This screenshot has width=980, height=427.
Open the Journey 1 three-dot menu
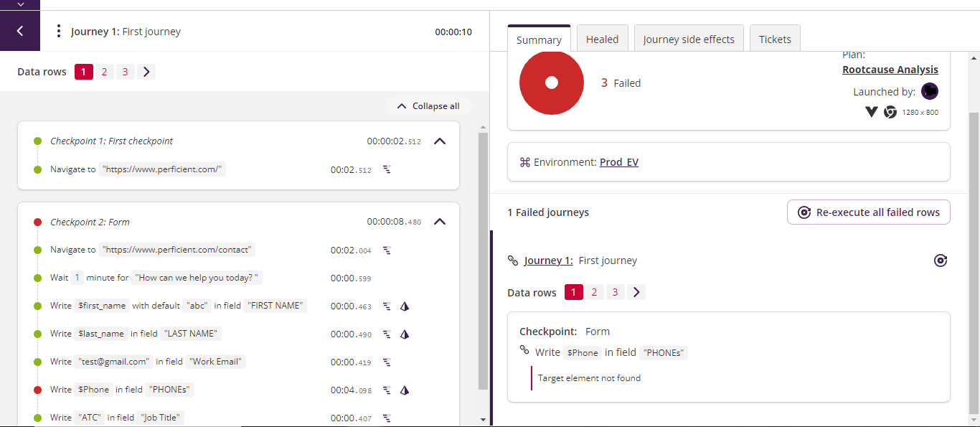pyautogui.click(x=59, y=32)
